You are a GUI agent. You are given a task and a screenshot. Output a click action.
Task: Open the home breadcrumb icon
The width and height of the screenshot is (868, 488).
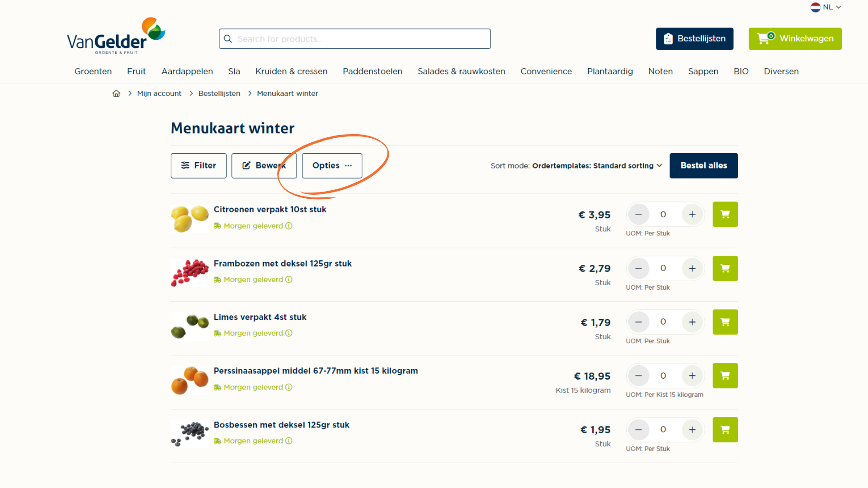tap(116, 94)
